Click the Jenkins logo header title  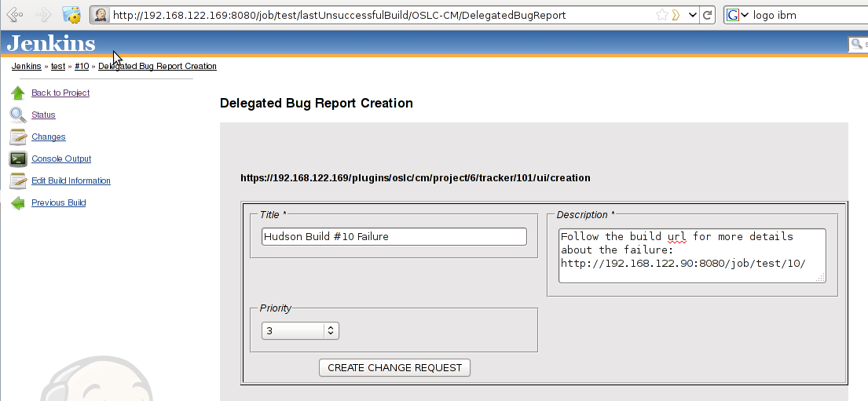pyautogui.click(x=51, y=43)
